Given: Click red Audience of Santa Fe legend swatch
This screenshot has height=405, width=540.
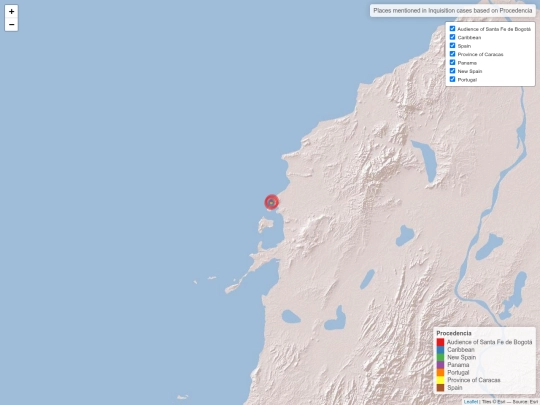Looking at the screenshot, I should (x=440, y=342).
